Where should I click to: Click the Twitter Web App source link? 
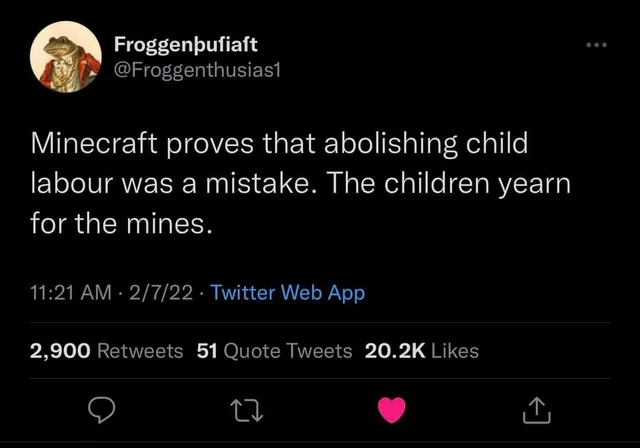pyautogui.click(x=290, y=293)
